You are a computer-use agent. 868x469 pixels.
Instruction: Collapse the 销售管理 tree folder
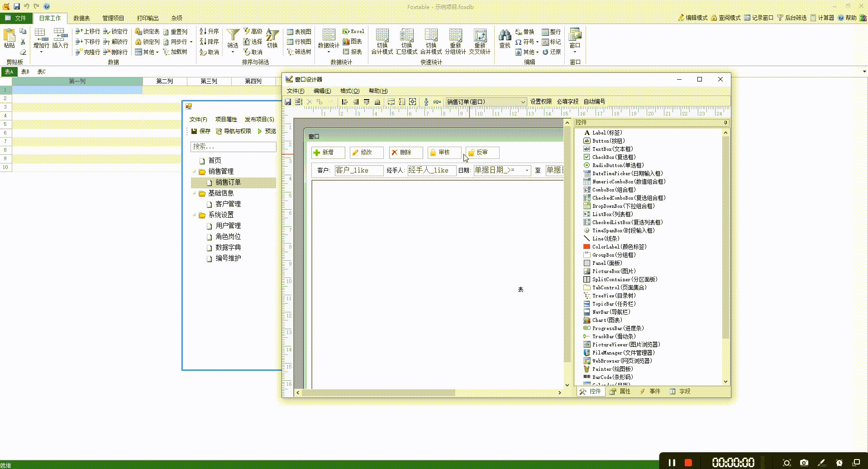pos(195,172)
